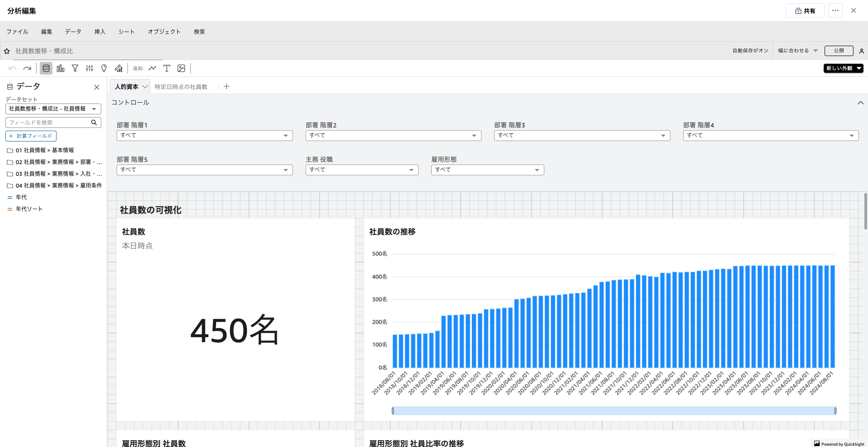Image resolution: width=868 pixels, height=447 pixels.
Task: Open the 雇用形態 dropdown
Action: pyautogui.click(x=487, y=170)
